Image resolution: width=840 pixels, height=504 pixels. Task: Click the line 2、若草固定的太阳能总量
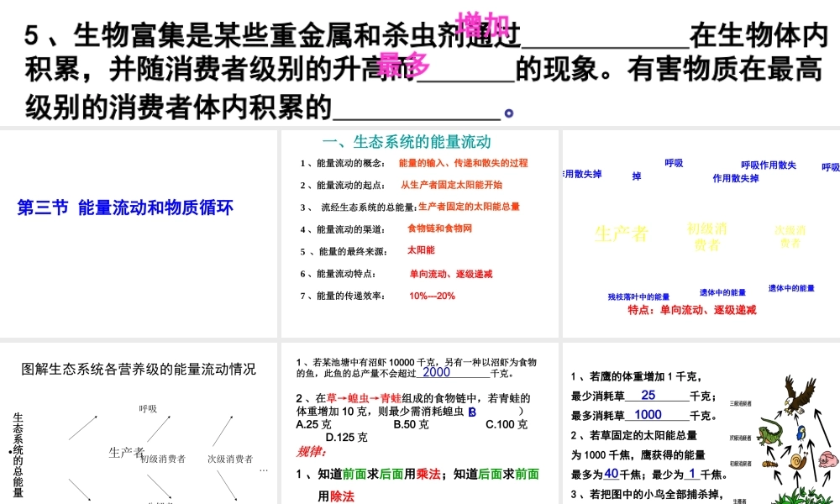pos(633,435)
